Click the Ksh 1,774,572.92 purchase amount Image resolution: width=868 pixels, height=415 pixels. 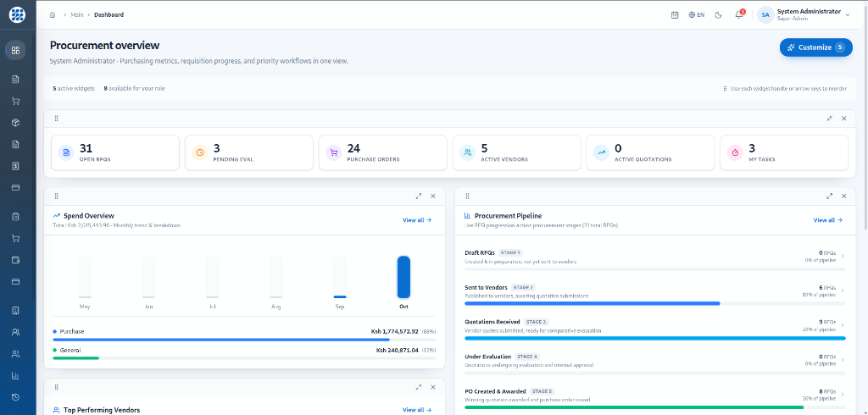pos(395,331)
